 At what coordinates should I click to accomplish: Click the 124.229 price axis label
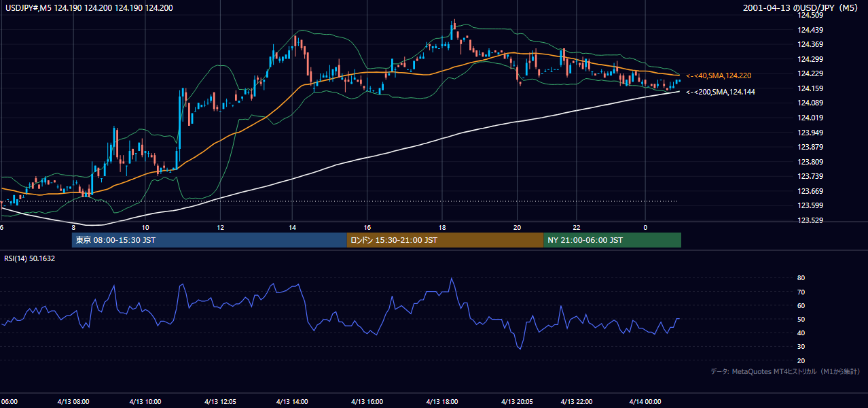click(x=810, y=74)
